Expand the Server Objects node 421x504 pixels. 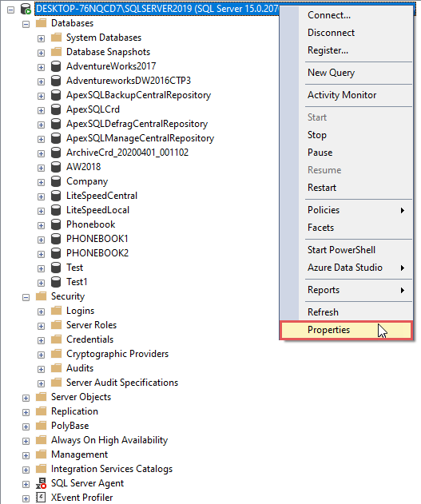26,399
